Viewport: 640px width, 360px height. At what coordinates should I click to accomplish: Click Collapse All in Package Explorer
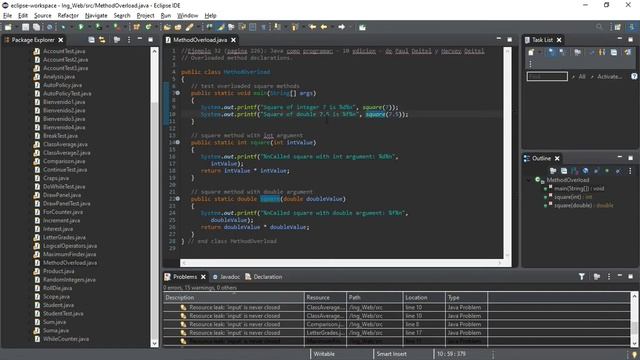point(91,40)
